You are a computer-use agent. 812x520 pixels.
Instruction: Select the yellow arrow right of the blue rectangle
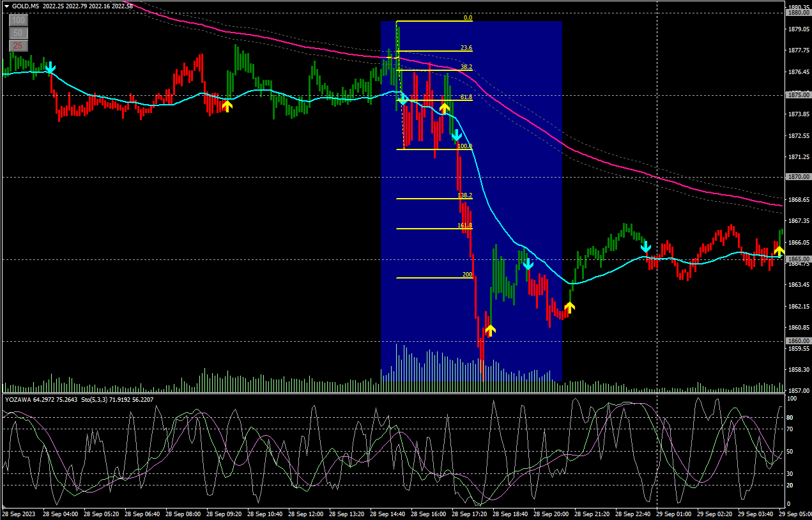569,307
